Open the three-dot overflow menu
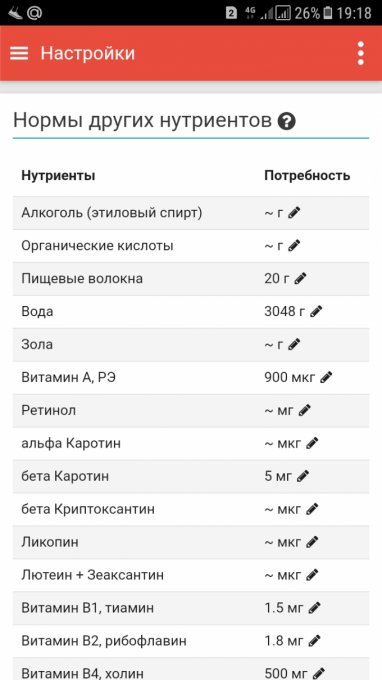Viewport: 382px width, 680px height. tap(361, 53)
